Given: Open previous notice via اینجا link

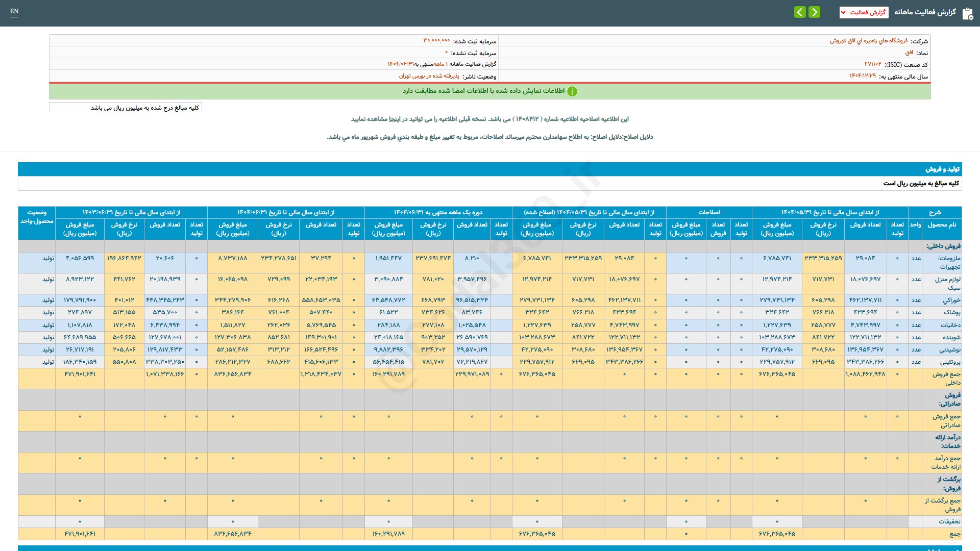Looking at the screenshot, I should click(x=395, y=119).
